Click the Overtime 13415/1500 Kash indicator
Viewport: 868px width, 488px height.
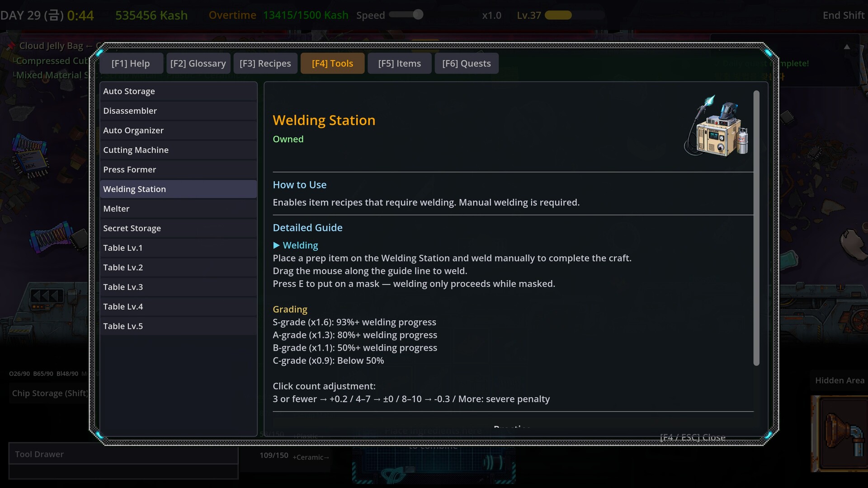point(278,15)
